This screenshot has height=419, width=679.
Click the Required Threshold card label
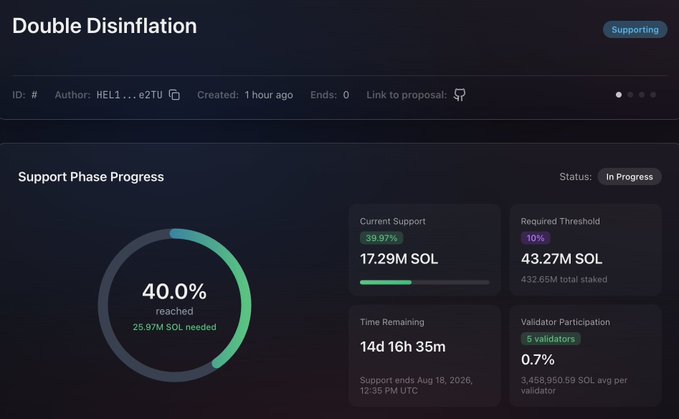(x=560, y=221)
